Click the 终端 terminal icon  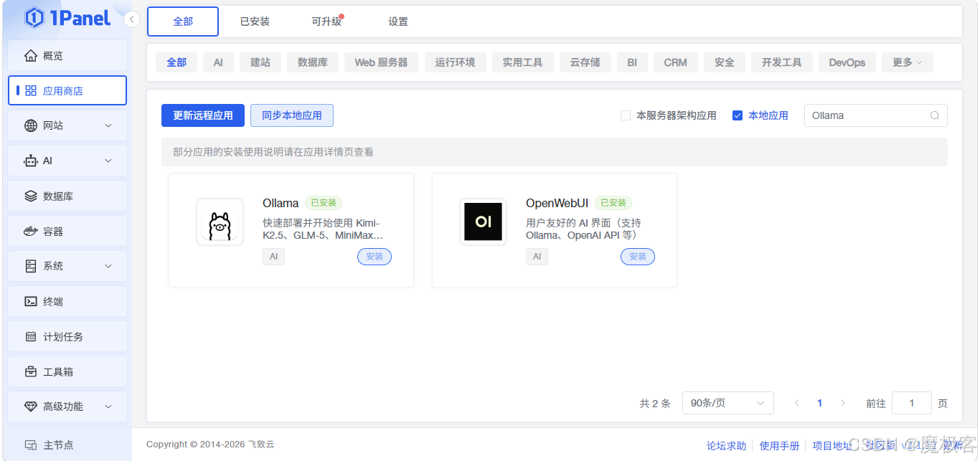[30, 301]
